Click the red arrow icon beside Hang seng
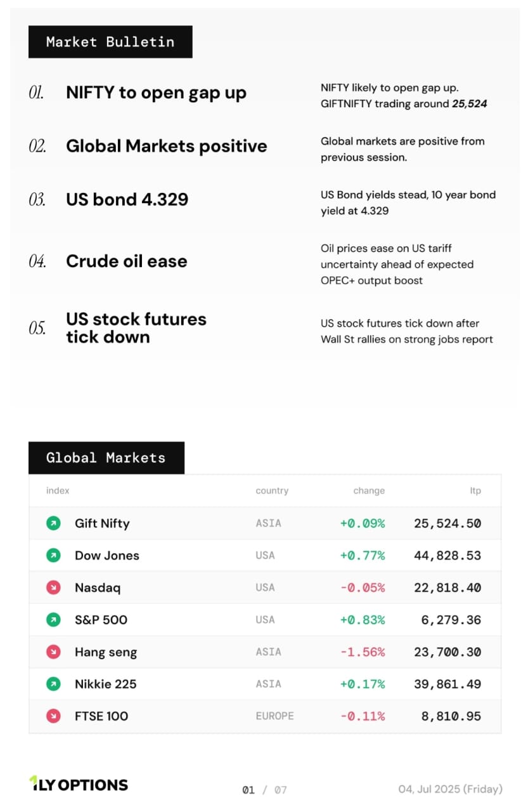Viewport: 528px width, 812px height. (x=53, y=652)
